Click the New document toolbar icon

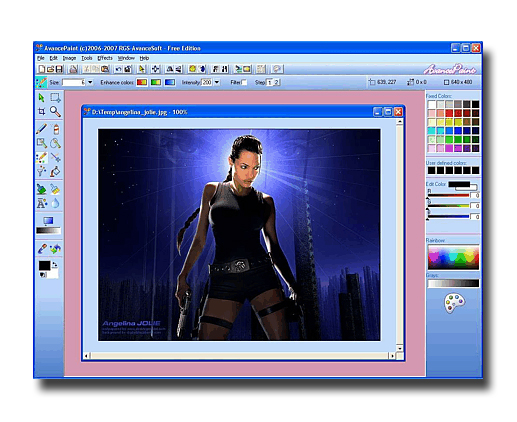tap(41, 69)
